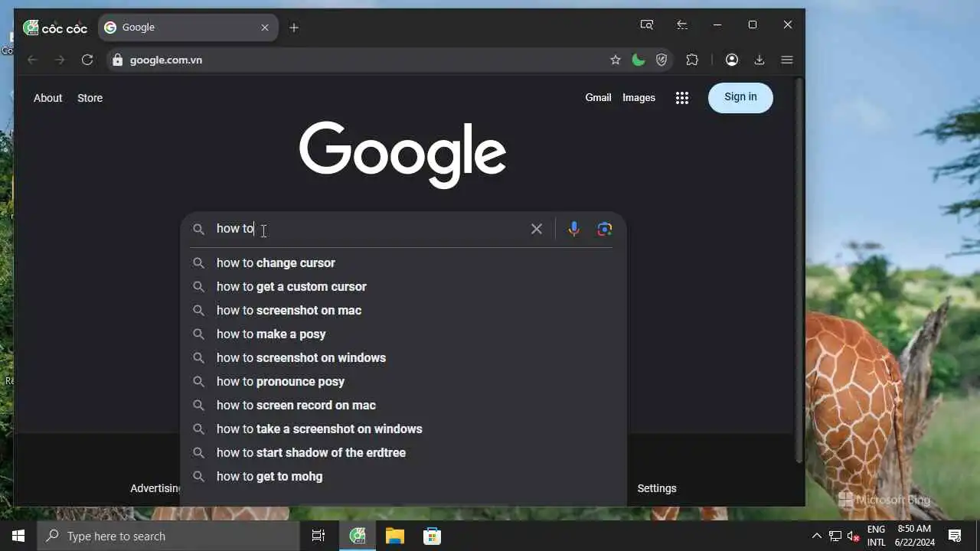Show hidden system tray icons
The width and height of the screenshot is (980, 551).
(x=816, y=536)
